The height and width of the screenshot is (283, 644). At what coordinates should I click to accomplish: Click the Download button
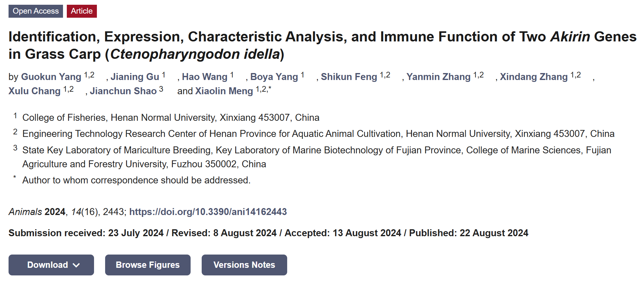[47, 265]
